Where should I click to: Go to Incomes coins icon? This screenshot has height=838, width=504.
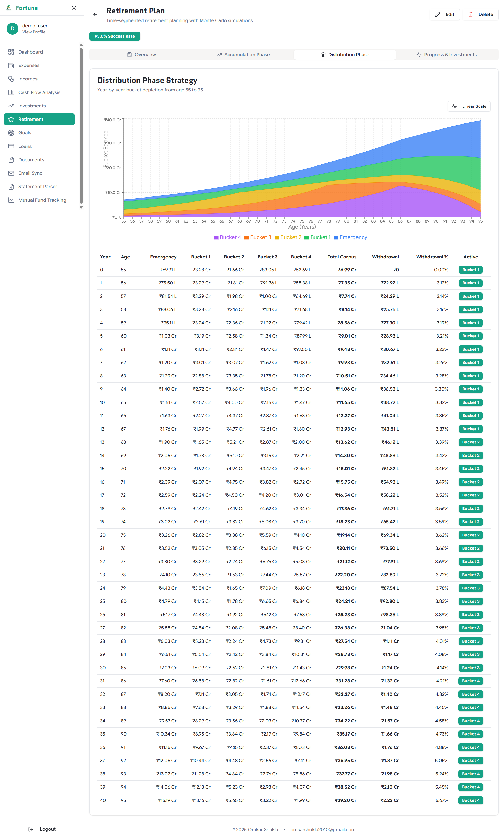11,79
